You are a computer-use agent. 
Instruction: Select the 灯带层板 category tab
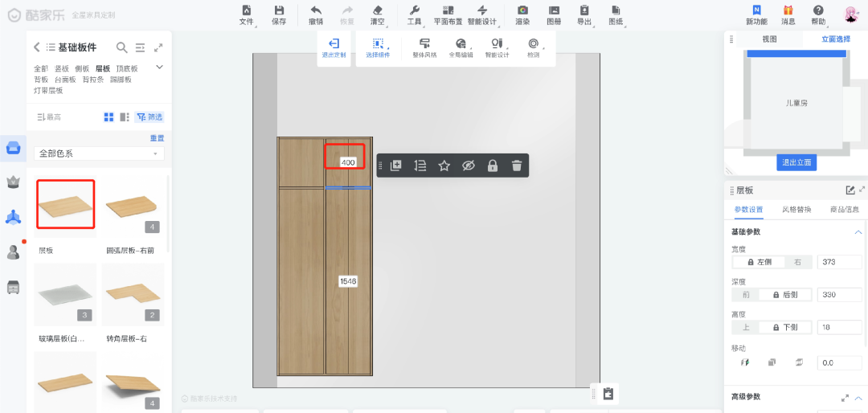pos(48,90)
